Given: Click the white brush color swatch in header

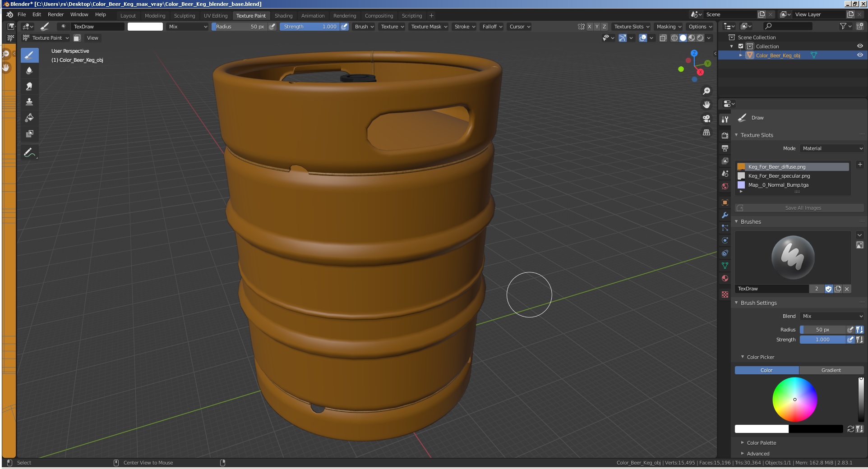Looking at the screenshot, I should click(x=145, y=27).
